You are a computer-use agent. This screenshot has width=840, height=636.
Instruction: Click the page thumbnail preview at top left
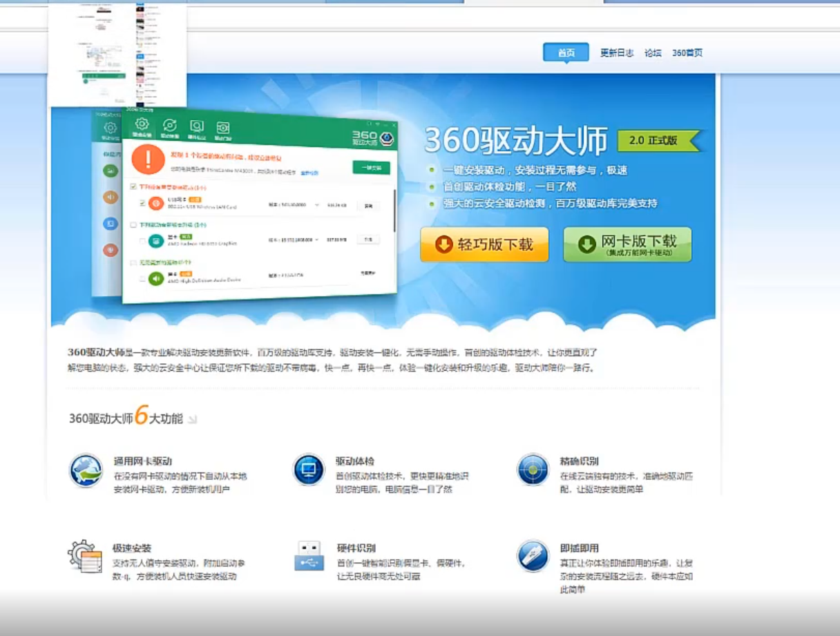(117, 52)
